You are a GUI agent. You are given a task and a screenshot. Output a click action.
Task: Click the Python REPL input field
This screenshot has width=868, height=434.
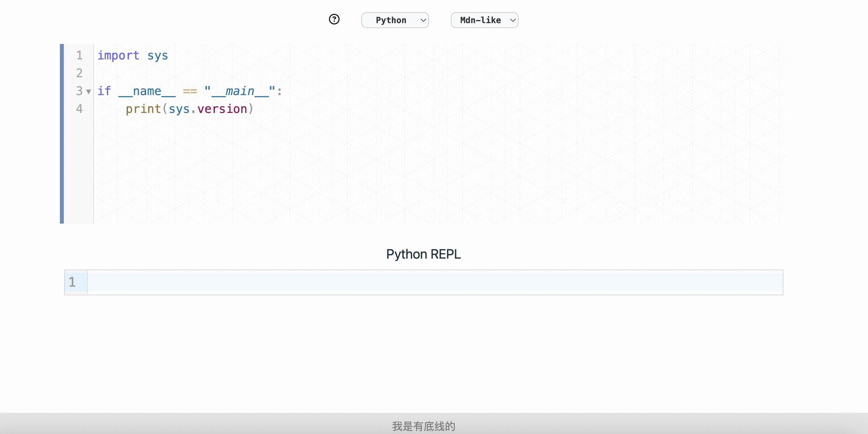click(x=435, y=282)
